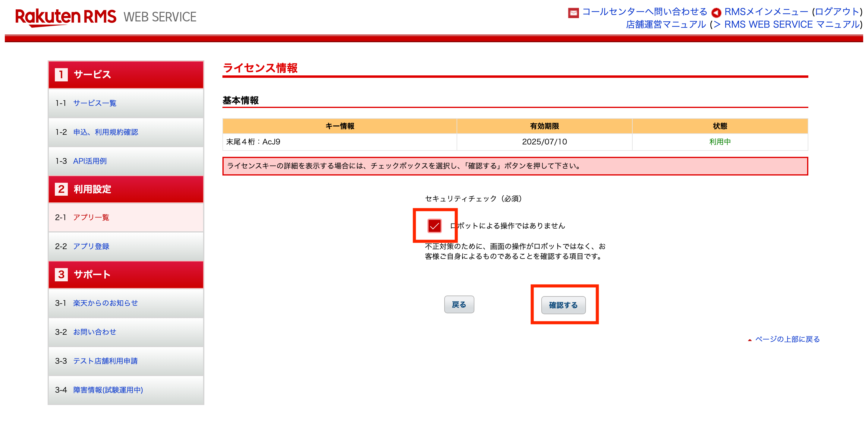Click the '末尾４桁：AcJ9' key cell
This screenshot has height=424, width=868.
coord(339,142)
